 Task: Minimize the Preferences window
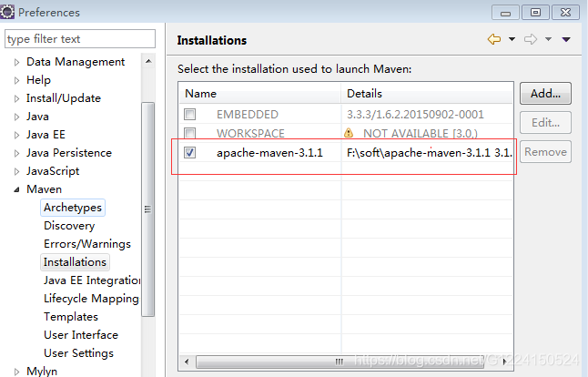point(505,13)
